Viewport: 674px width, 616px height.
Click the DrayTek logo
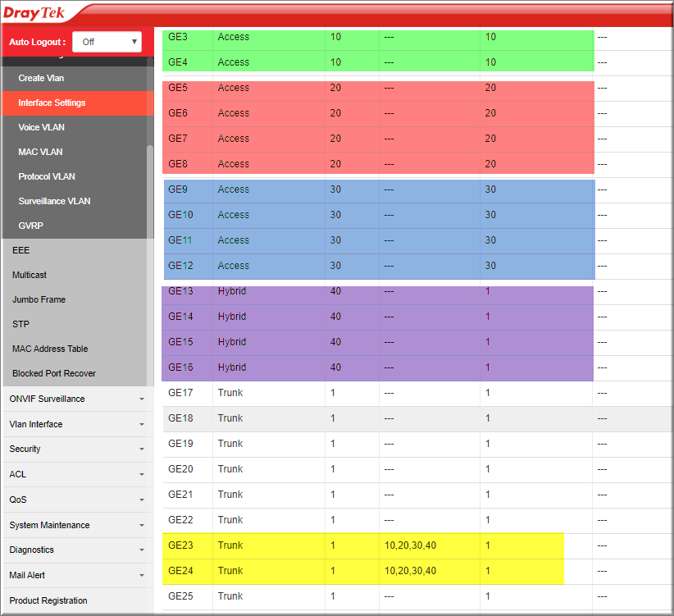pyautogui.click(x=34, y=13)
